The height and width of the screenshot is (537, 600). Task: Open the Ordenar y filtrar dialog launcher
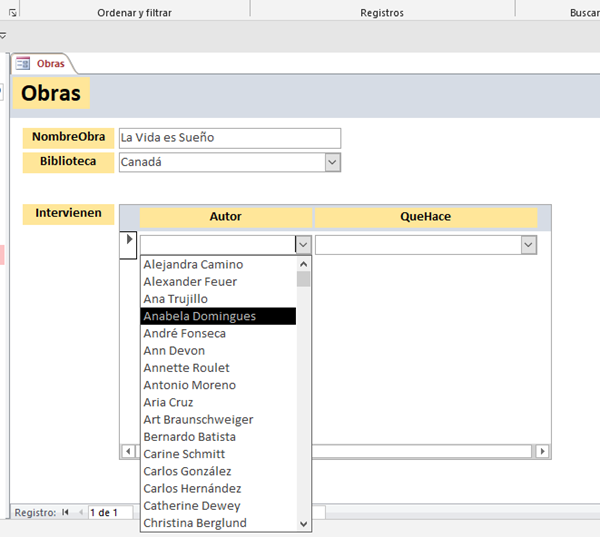245,13
